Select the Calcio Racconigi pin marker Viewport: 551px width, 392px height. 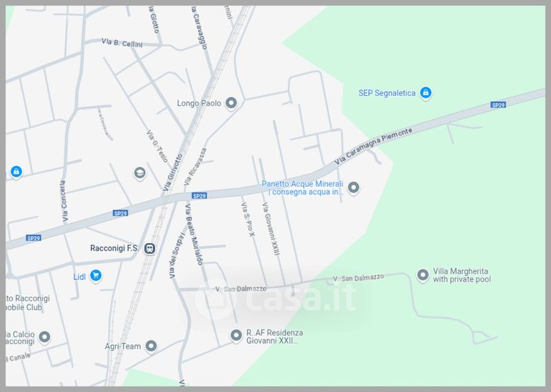coord(45,338)
